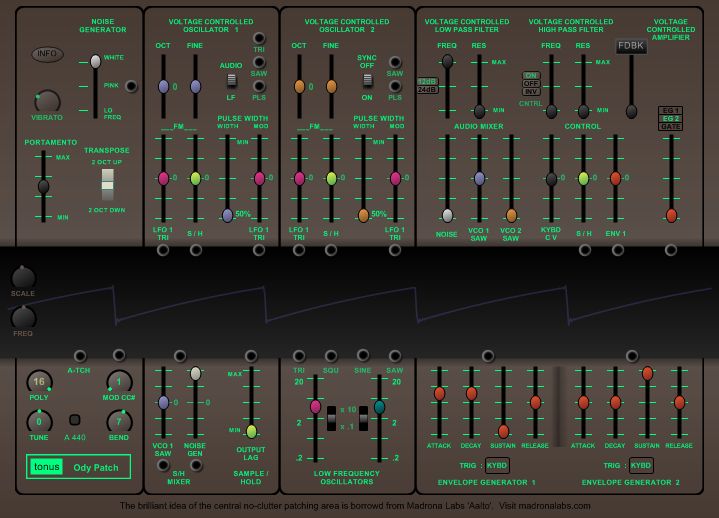This screenshot has width=719, height=518.
Task: Click the TRANSPOSE octave switch
Action: click(x=107, y=185)
